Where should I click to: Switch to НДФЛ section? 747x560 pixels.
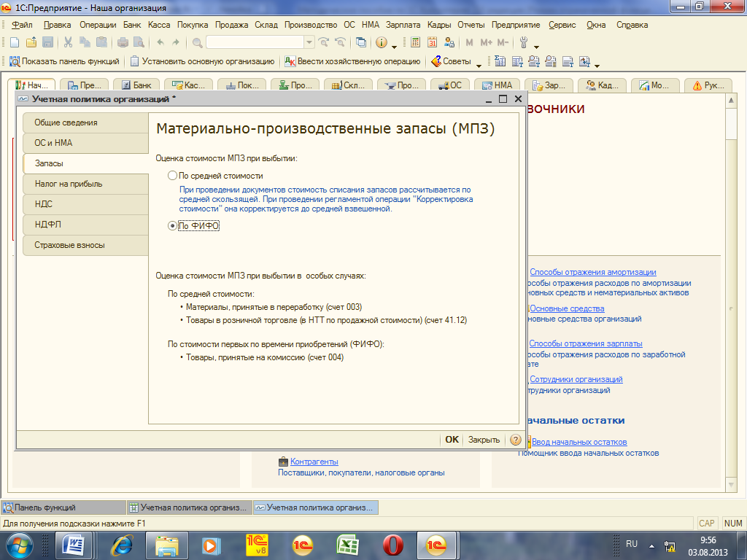86,225
